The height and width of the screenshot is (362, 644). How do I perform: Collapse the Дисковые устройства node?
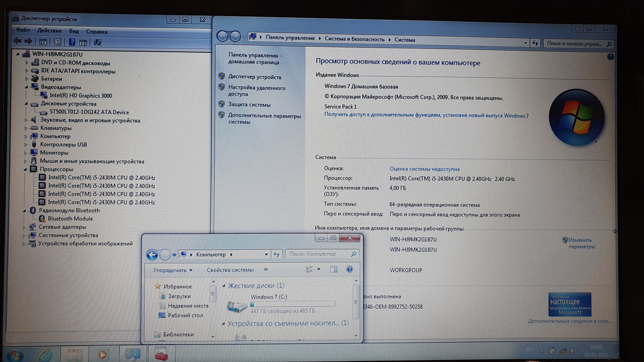click(x=26, y=103)
